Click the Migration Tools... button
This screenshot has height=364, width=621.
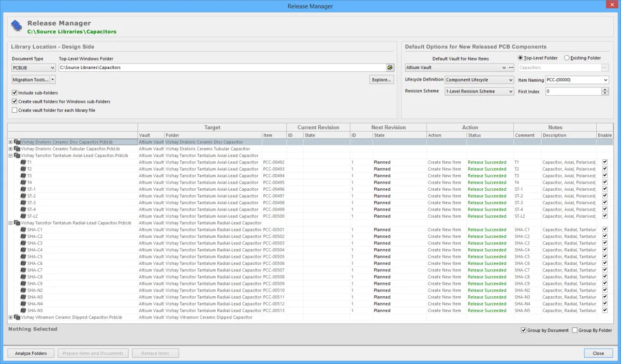pos(31,80)
